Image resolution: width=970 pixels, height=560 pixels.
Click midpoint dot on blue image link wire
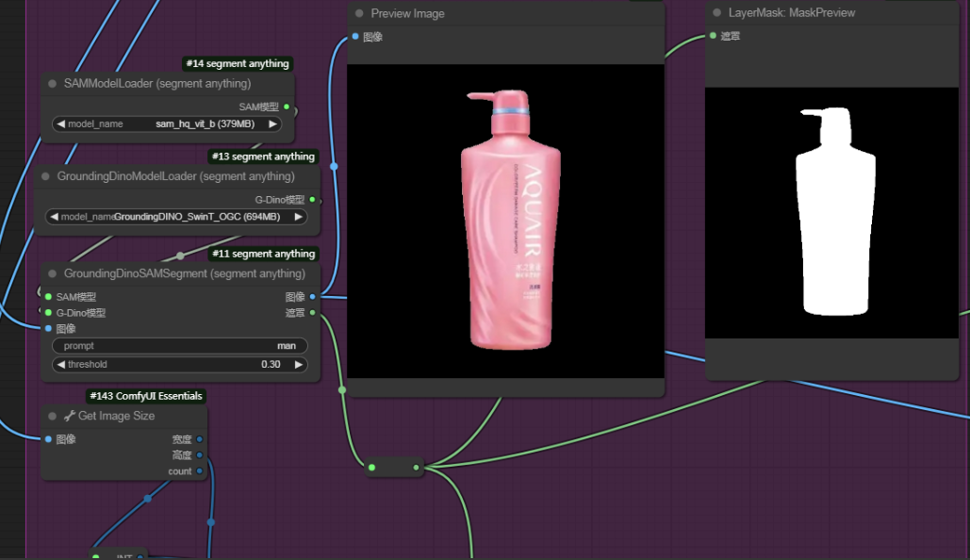point(334,167)
